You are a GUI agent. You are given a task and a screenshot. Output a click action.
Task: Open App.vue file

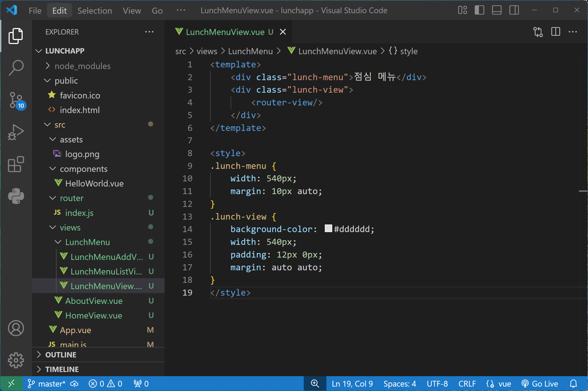(98, 330)
